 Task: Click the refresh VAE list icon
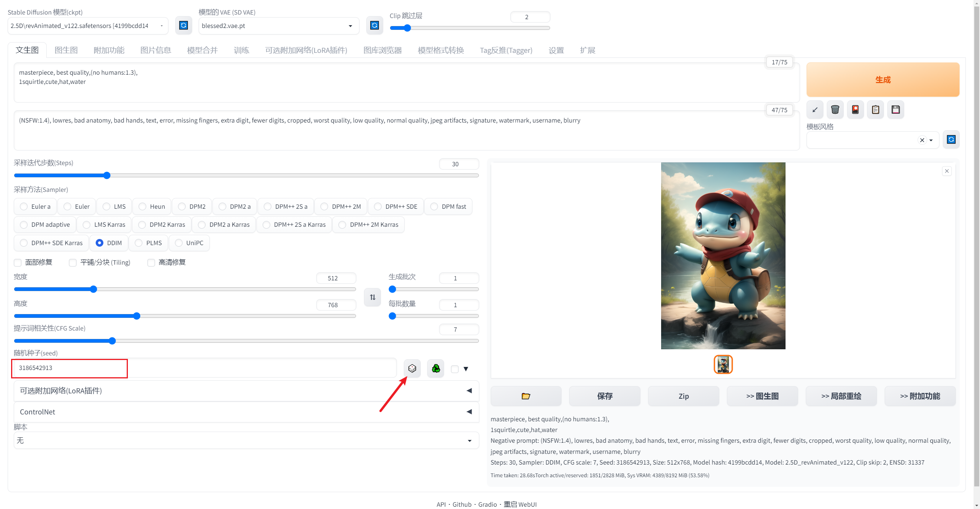coord(374,26)
